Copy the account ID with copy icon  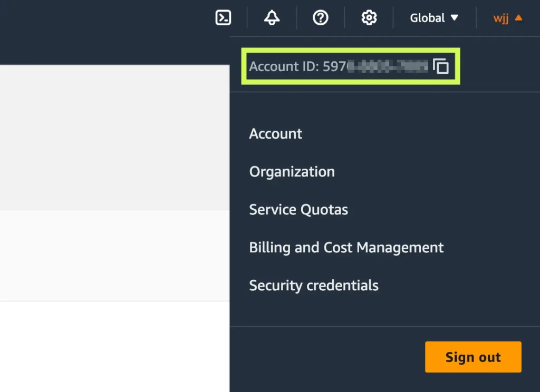click(x=441, y=66)
